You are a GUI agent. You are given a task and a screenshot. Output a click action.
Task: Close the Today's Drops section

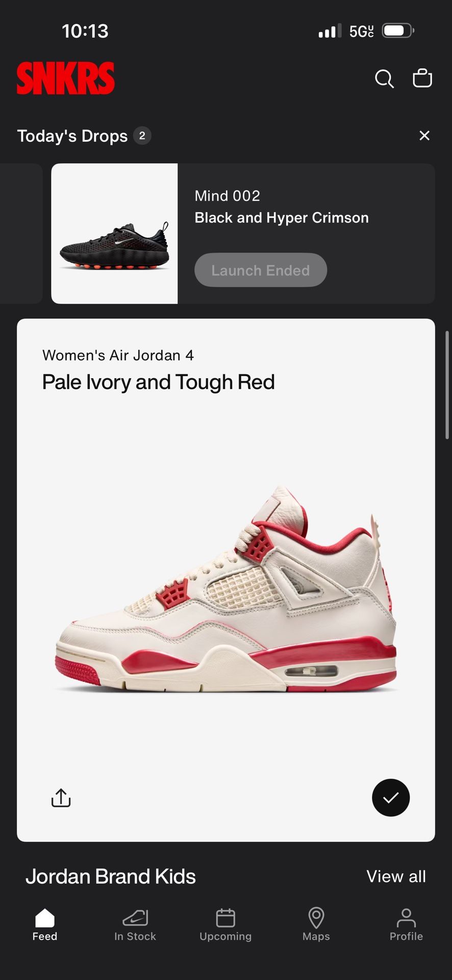pyautogui.click(x=424, y=135)
